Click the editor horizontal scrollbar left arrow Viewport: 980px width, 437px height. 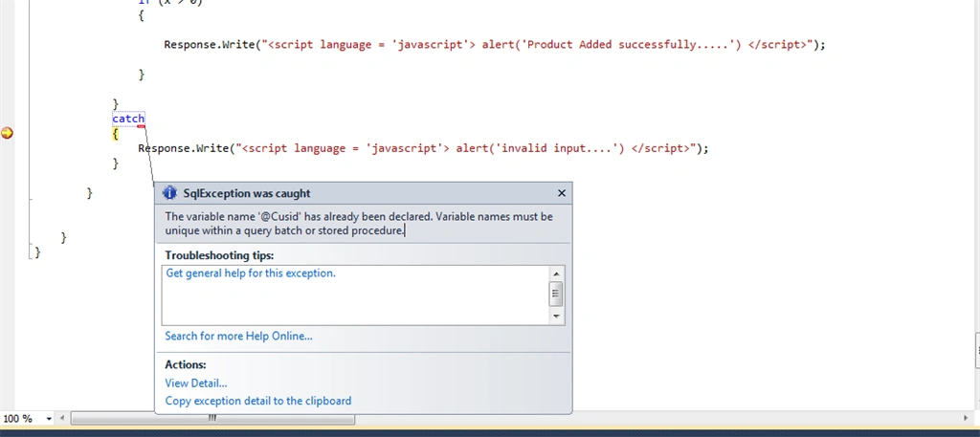(62, 418)
